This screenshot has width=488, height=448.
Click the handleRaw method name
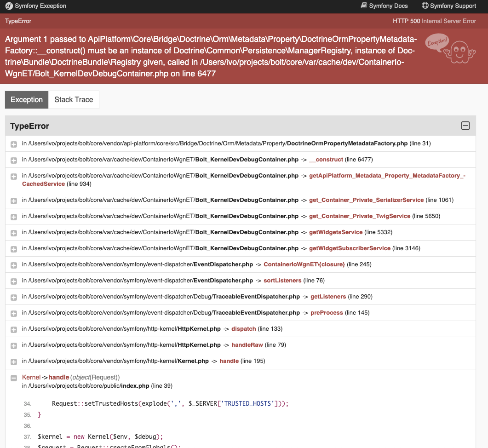click(247, 345)
